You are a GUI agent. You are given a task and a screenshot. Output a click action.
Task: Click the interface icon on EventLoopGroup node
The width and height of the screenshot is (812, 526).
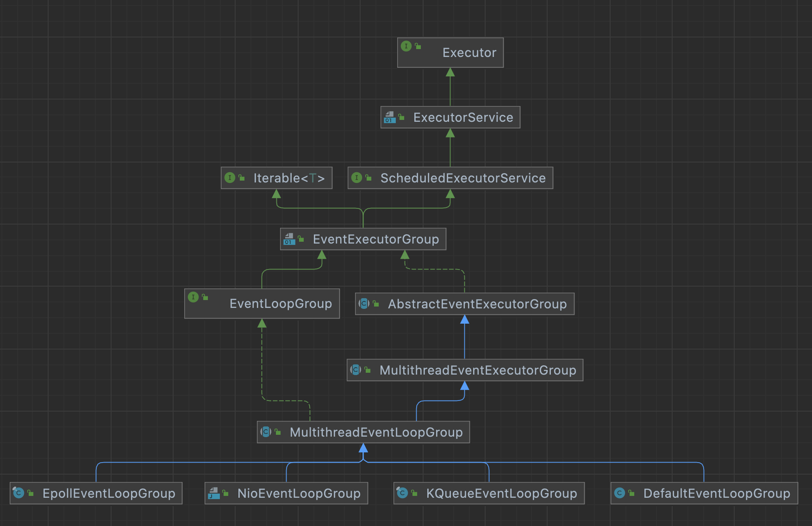pos(194,297)
